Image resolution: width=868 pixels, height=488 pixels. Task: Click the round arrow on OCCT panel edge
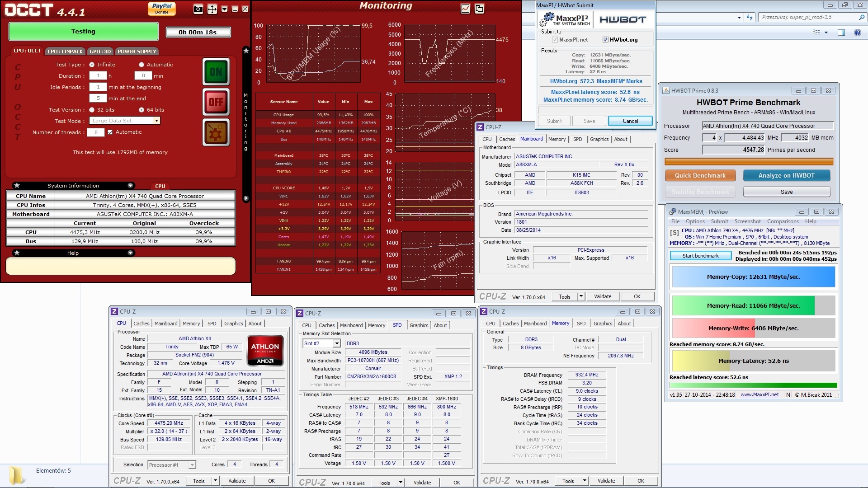click(246, 198)
